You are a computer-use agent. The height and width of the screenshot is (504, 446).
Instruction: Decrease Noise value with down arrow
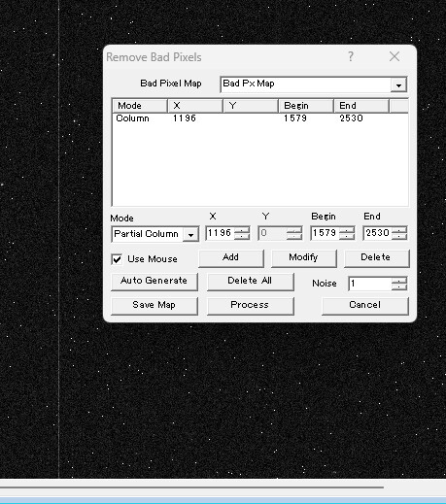pyautogui.click(x=399, y=286)
